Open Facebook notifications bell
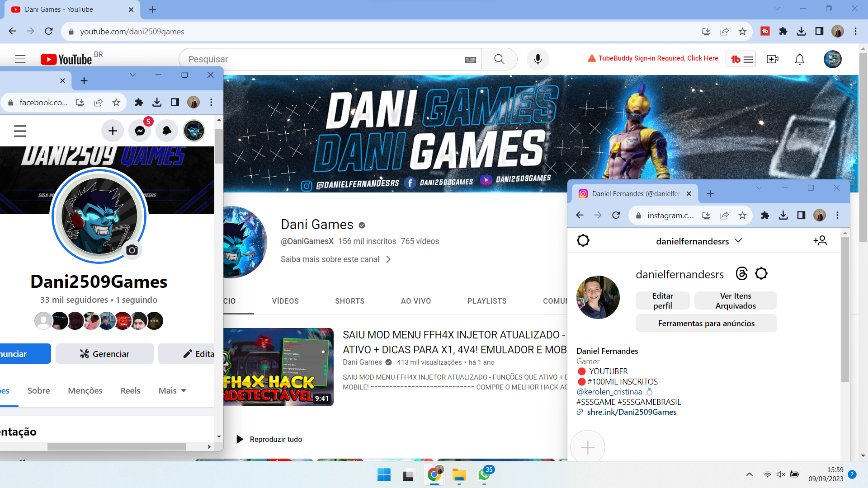The height and width of the screenshot is (488, 868). (167, 131)
